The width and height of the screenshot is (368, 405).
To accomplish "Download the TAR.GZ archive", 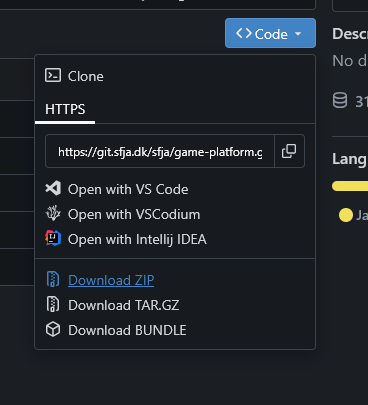I will coord(123,305).
